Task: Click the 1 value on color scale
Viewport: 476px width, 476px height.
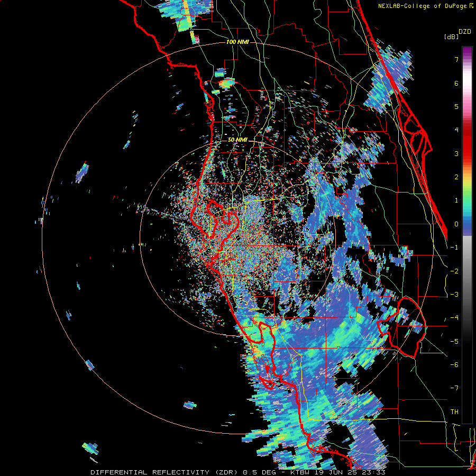Action: [456, 200]
